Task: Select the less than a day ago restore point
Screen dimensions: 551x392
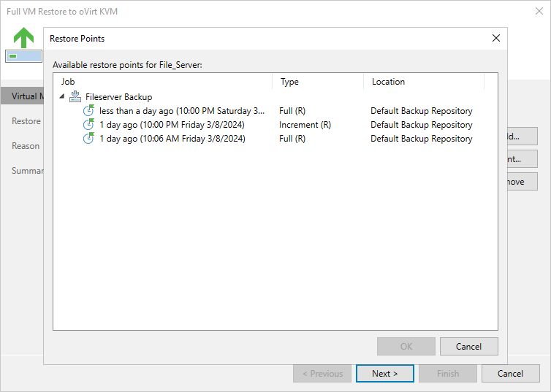Action: 182,111
